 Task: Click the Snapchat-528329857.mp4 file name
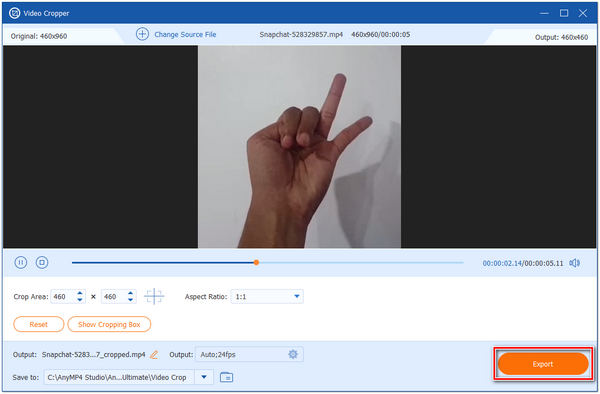pos(301,34)
